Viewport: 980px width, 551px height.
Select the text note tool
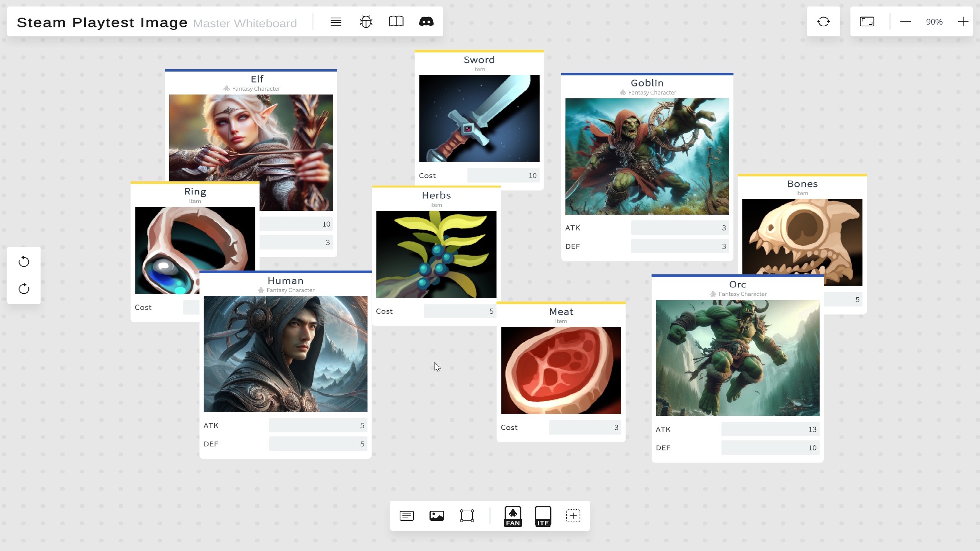[407, 516]
